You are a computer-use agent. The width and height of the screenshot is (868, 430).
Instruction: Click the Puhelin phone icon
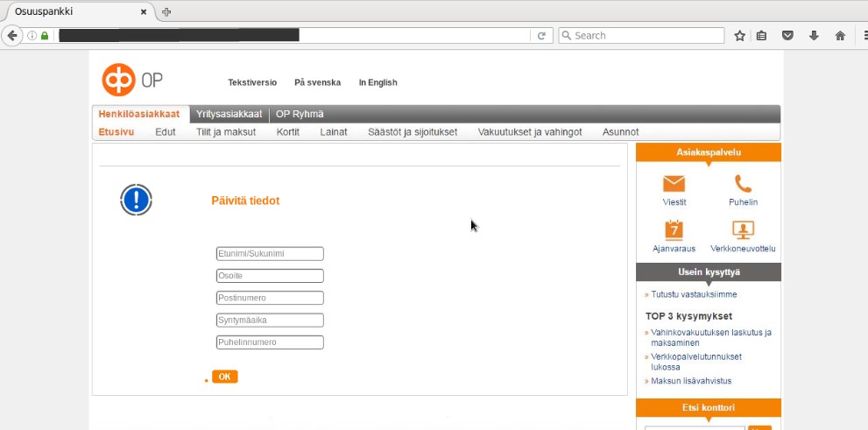pos(743,183)
